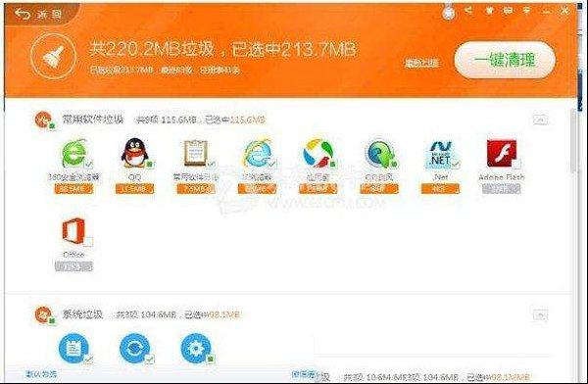The image size is (588, 384).
Task: Enable the Office item checkbox
Action: click(88, 242)
